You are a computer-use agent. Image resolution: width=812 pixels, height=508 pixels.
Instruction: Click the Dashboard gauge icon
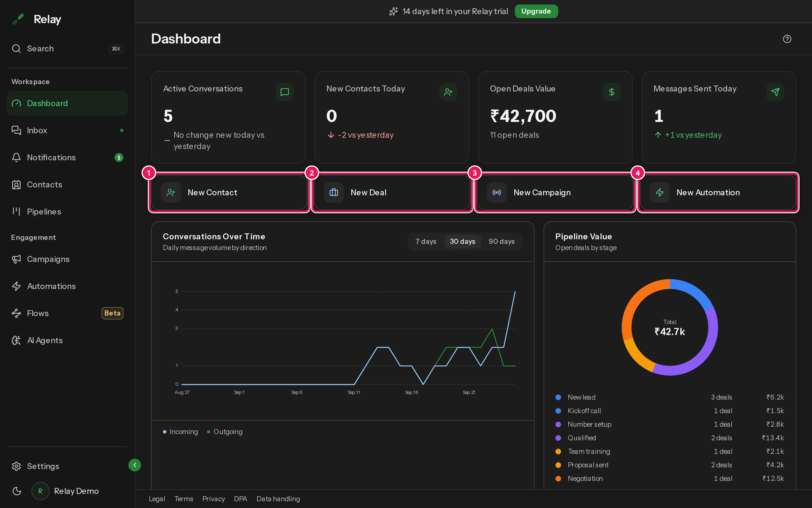[16, 103]
